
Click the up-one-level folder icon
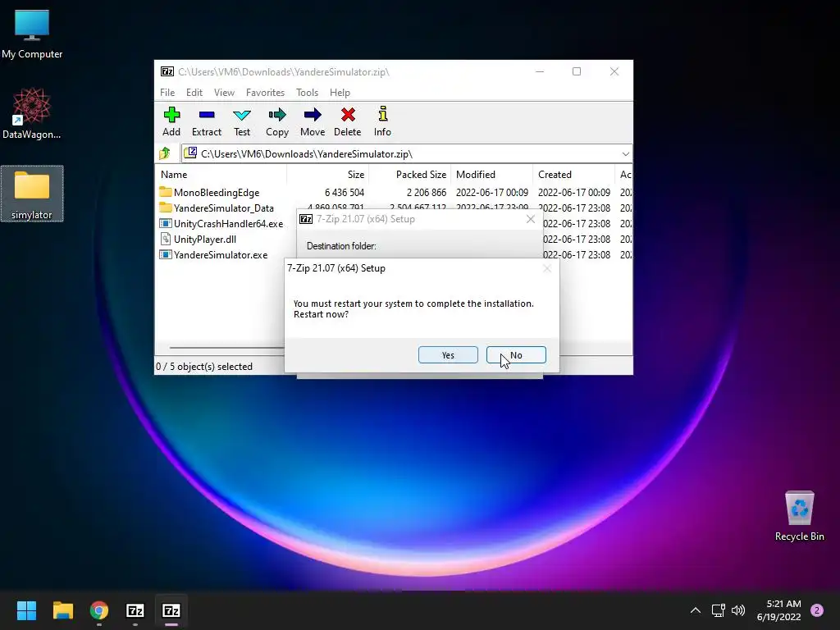pos(165,153)
